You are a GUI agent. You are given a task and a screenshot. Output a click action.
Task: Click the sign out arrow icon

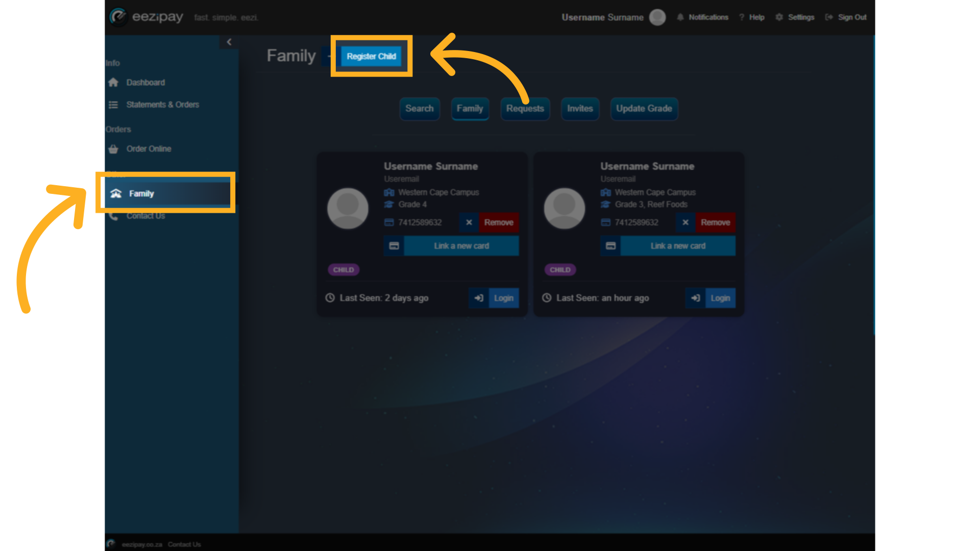pyautogui.click(x=829, y=17)
